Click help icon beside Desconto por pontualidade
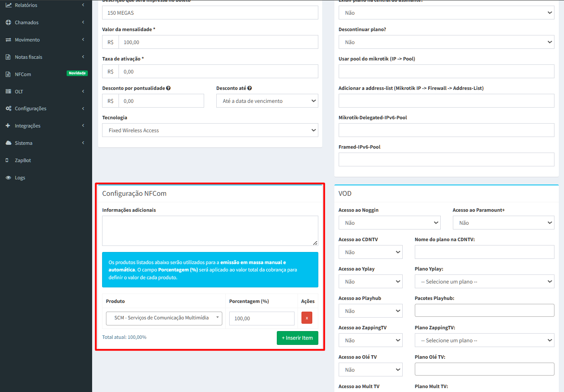This screenshot has height=392, width=564. point(168,88)
